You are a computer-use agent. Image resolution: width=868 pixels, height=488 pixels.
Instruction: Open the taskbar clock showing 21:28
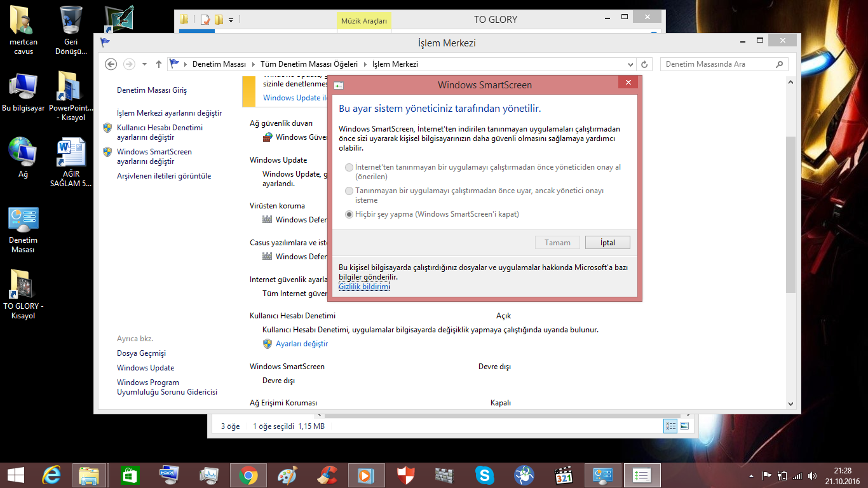[x=843, y=475]
